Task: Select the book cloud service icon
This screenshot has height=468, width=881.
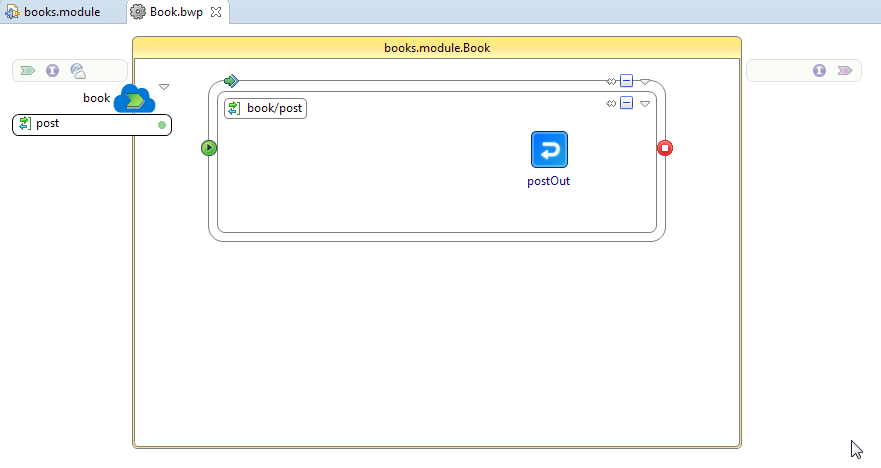Action: [x=134, y=99]
